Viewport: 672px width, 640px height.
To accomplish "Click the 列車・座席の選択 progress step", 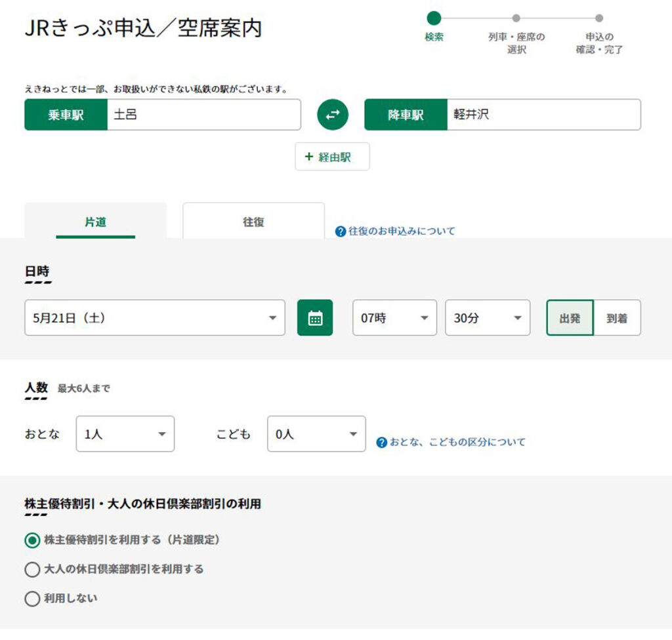I will tap(516, 35).
